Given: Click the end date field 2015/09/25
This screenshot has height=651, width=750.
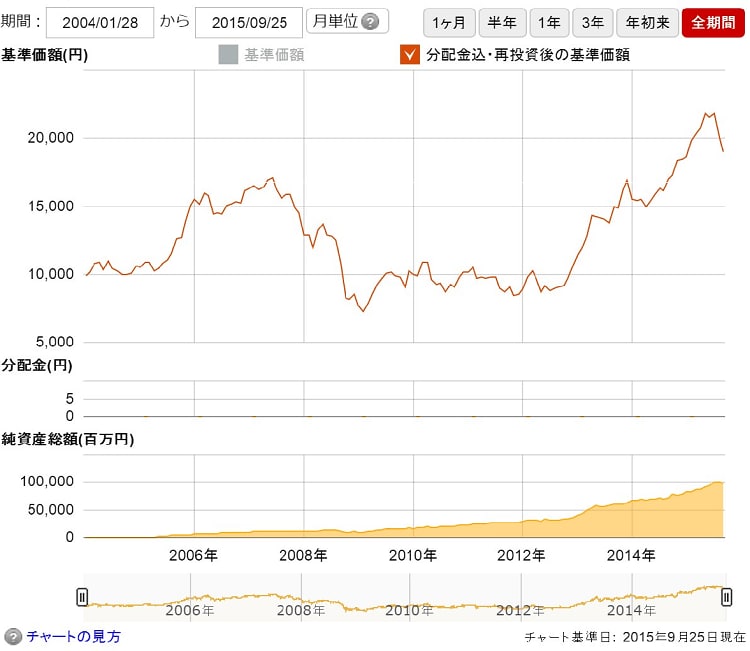Looking at the screenshot, I should tap(249, 22).
